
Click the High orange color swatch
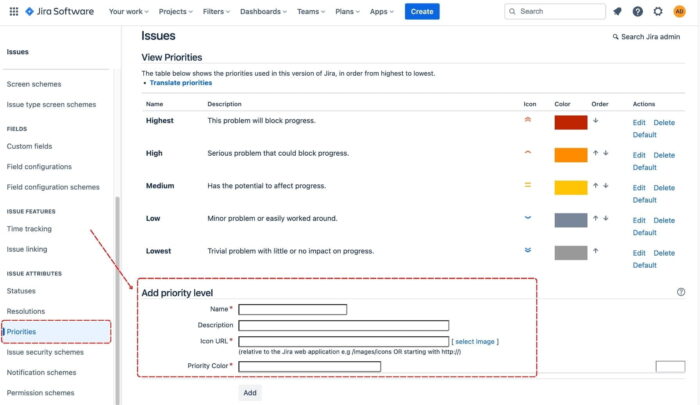[x=571, y=155]
